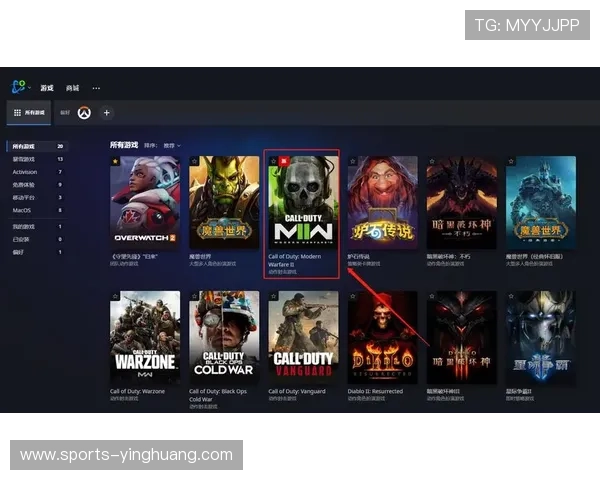Click the Overwatch title under its cover
600x480 pixels.
point(134,256)
